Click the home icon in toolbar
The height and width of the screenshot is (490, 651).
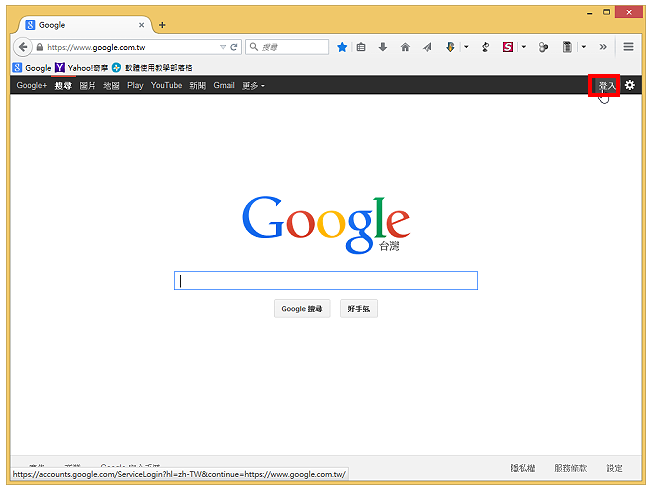(405, 47)
